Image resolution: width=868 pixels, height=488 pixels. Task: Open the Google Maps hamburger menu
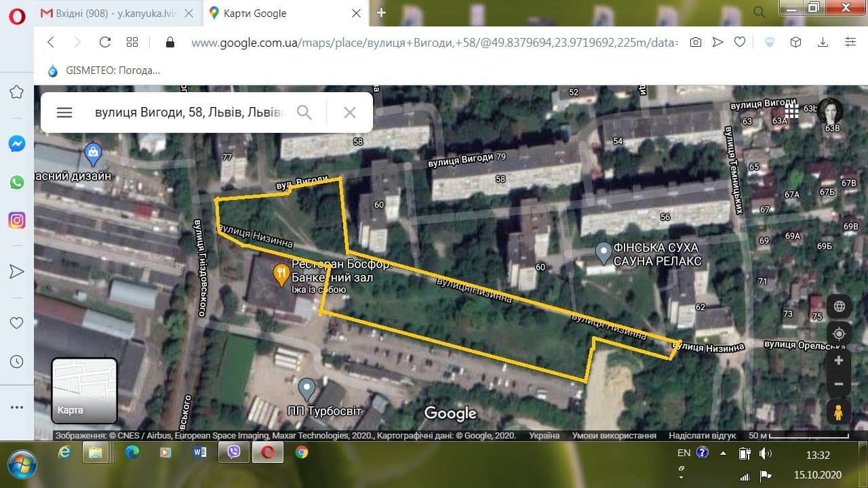tap(64, 113)
